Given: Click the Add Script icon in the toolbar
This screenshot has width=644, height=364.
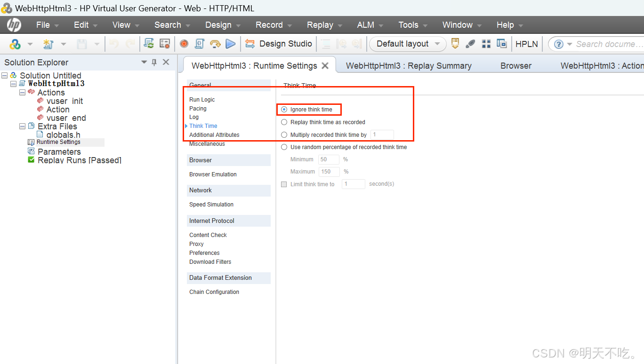Looking at the screenshot, I should 15,44.
